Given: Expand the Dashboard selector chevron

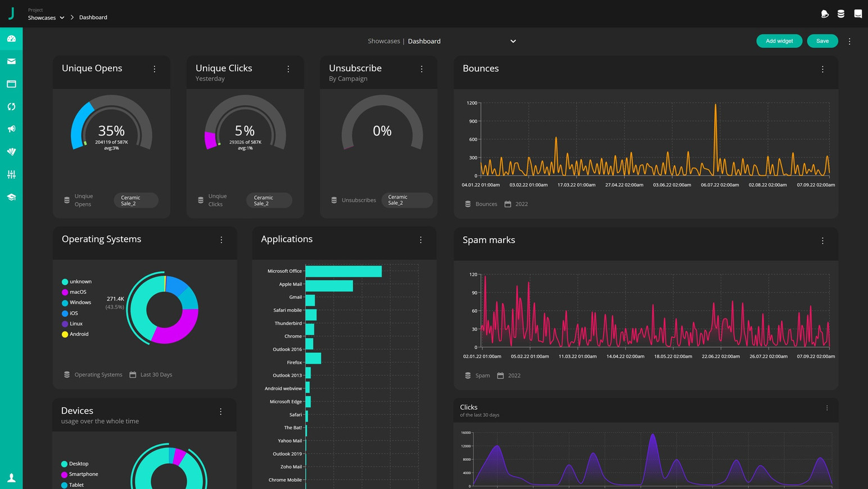Looking at the screenshot, I should [x=513, y=41].
